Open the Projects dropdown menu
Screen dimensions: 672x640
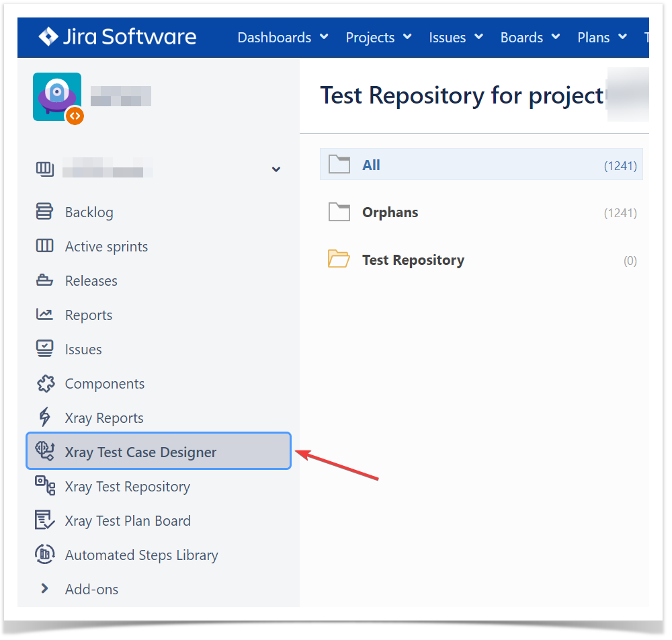(379, 38)
